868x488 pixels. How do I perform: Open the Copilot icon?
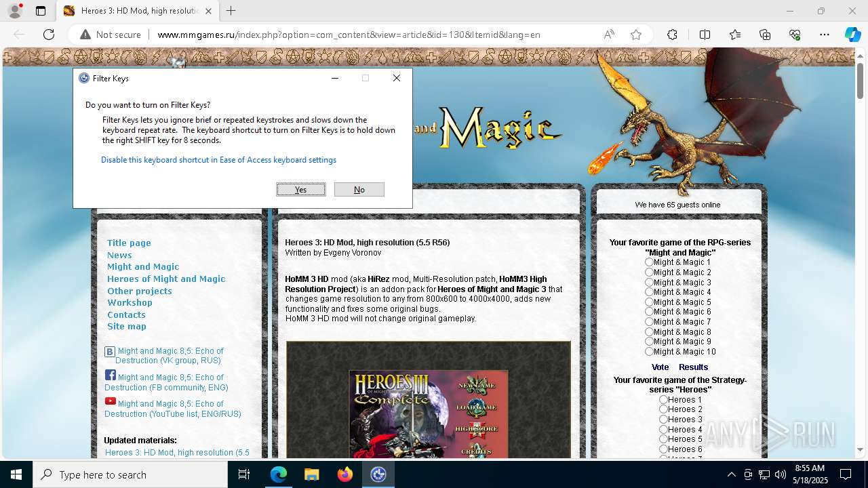click(852, 35)
